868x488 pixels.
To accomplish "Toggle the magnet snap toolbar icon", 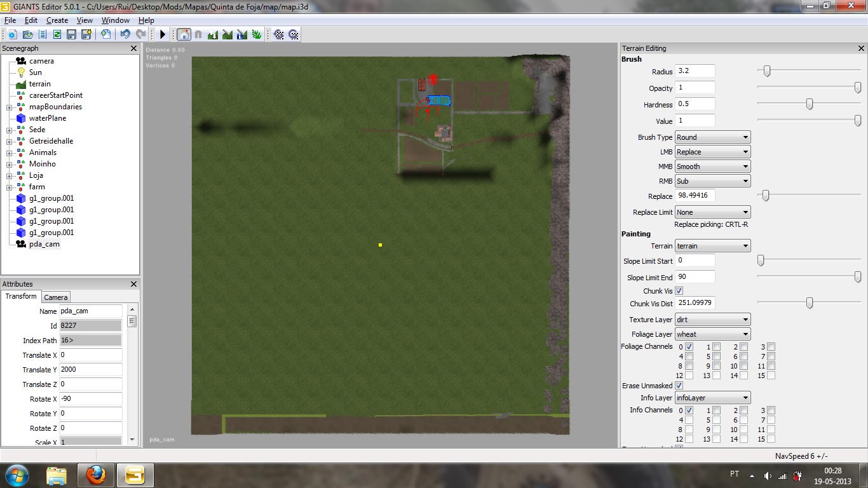I will pos(198,34).
